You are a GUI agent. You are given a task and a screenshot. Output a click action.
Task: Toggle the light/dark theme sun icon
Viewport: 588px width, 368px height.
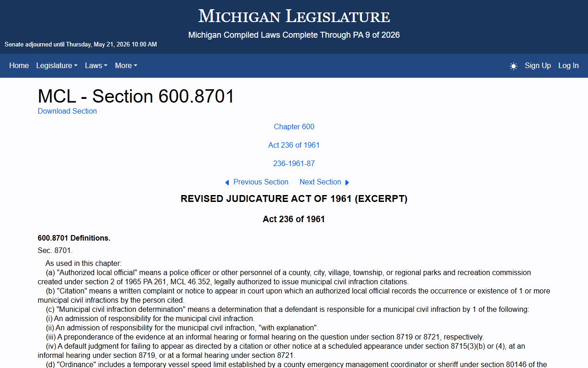[514, 66]
